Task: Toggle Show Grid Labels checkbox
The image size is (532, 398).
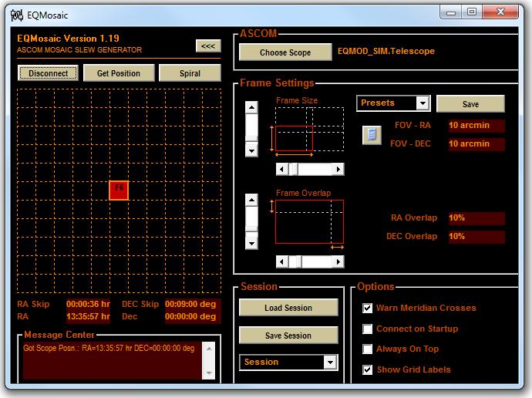Action: coord(368,369)
